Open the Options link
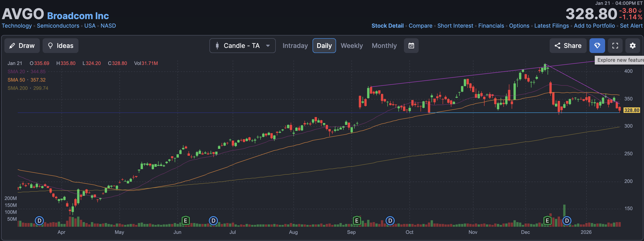Screen dimensions: 644x241 [x=519, y=26]
